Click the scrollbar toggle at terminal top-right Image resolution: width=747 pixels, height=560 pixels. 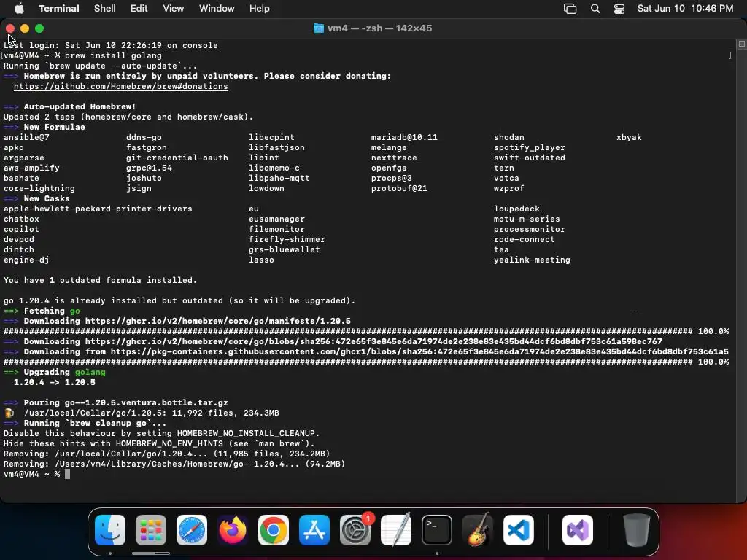click(741, 44)
